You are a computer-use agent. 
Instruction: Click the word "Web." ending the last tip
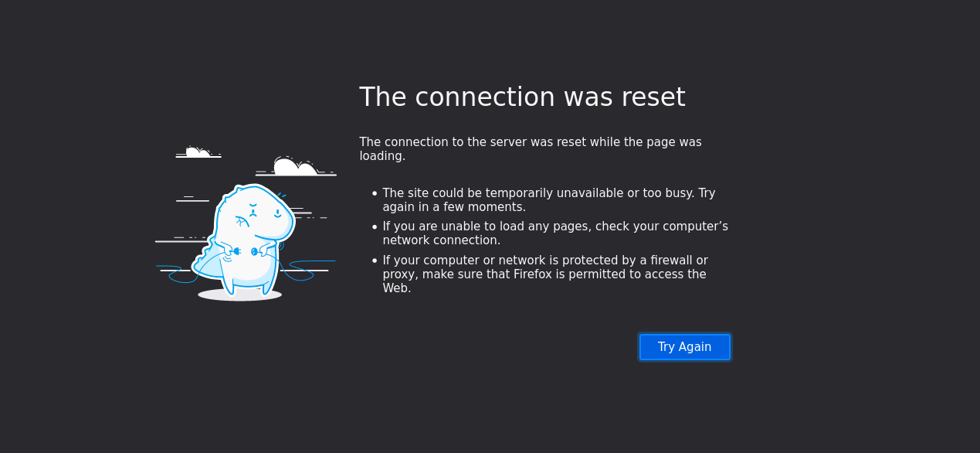point(397,288)
